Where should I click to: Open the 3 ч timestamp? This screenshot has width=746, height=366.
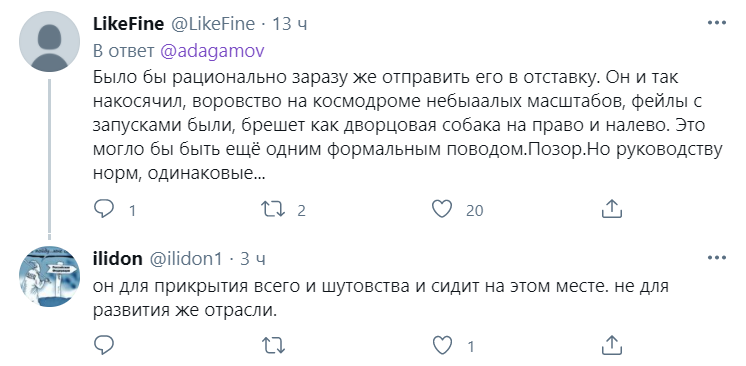point(253,259)
